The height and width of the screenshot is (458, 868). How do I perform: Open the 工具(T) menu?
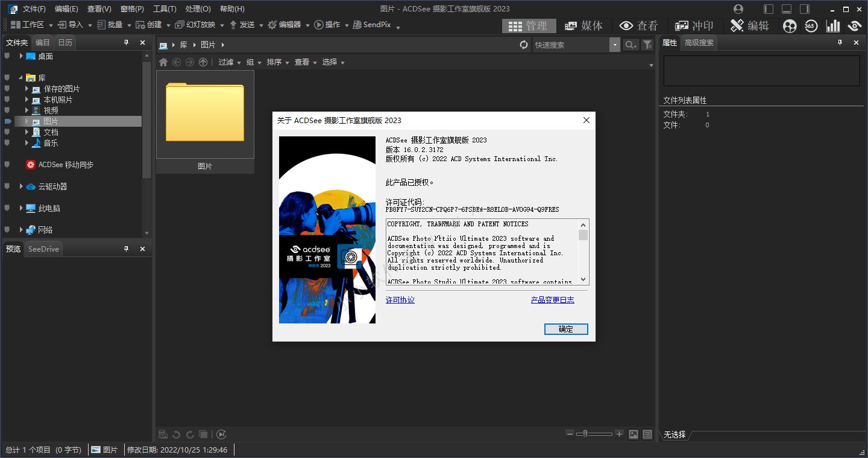click(x=165, y=9)
